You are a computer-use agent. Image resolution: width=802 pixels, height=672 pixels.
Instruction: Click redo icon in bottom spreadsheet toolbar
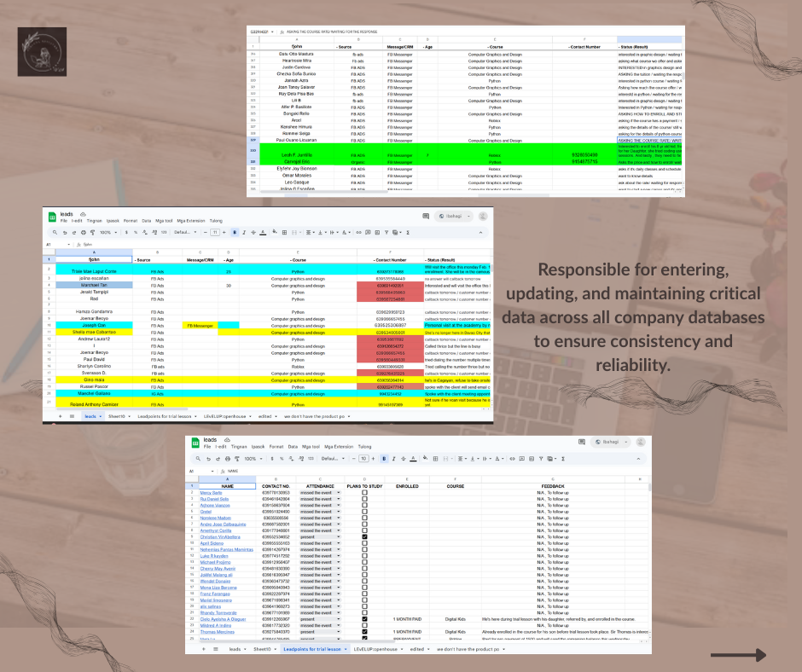tap(218, 459)
